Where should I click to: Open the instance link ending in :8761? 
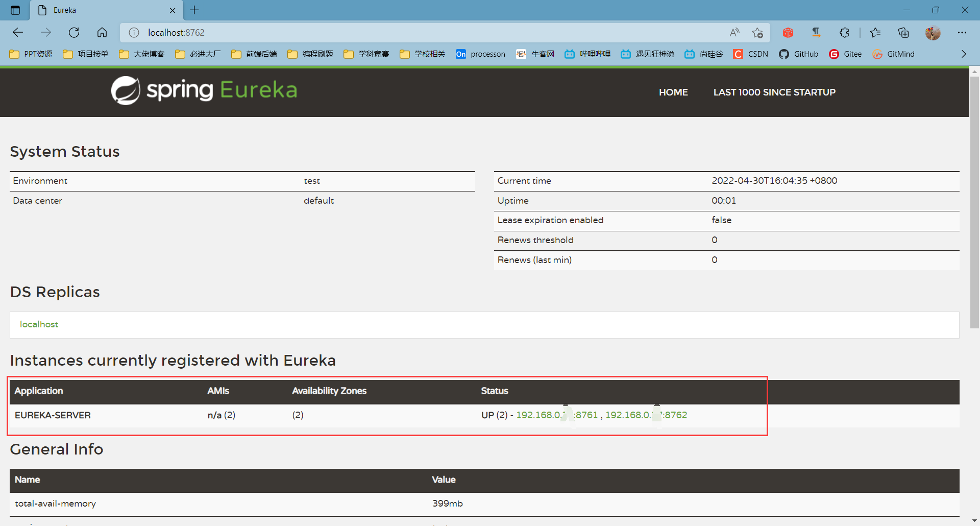[557, 415]
